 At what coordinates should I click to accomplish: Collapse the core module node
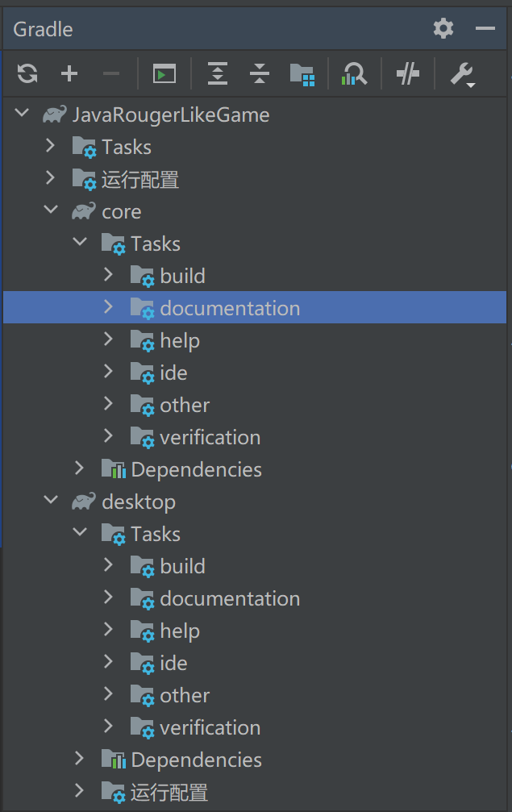(x=51, y=211)
